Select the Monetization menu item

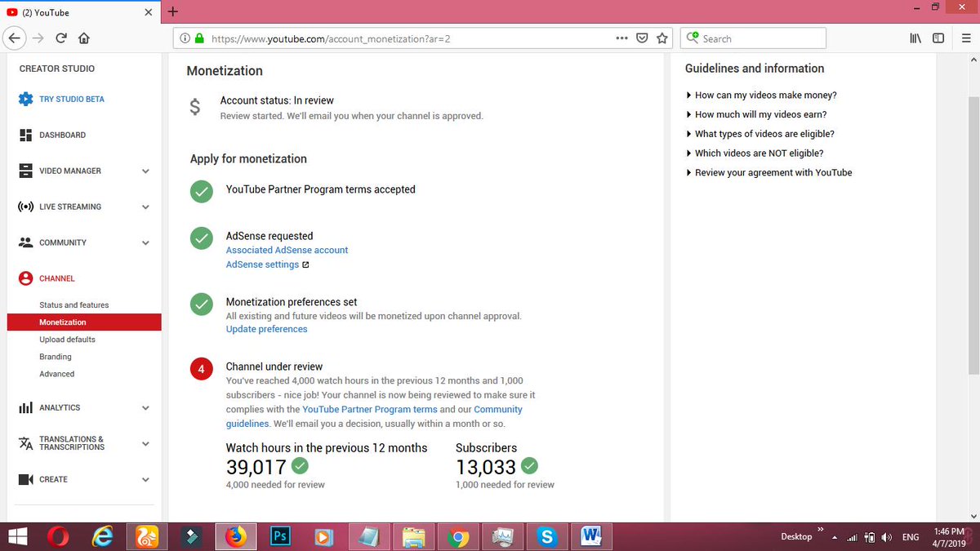(x=84, y=322)
